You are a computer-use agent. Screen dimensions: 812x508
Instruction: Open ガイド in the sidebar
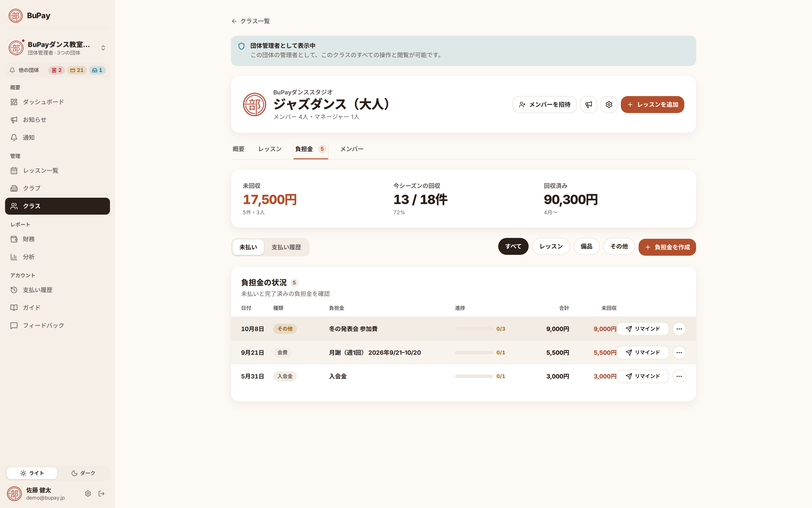pyautogui.click(x=57, y=307)
